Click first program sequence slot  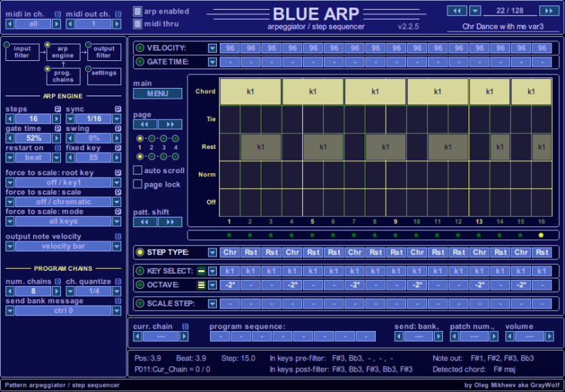(220, 336)
